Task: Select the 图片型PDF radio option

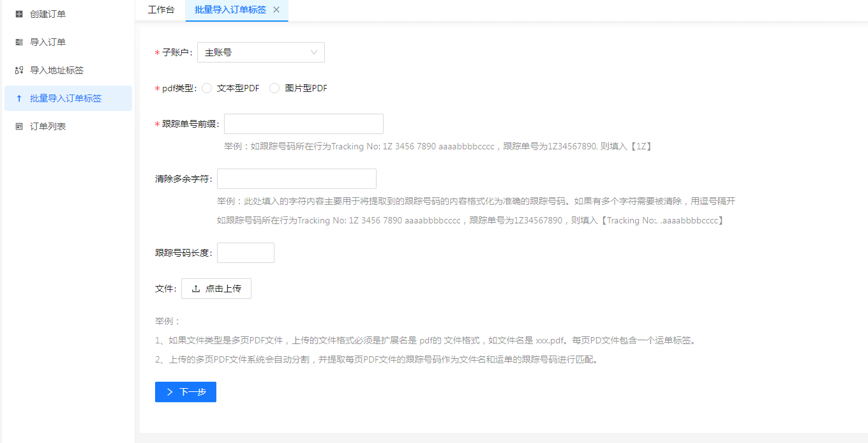Action: (x=274, y=88)
